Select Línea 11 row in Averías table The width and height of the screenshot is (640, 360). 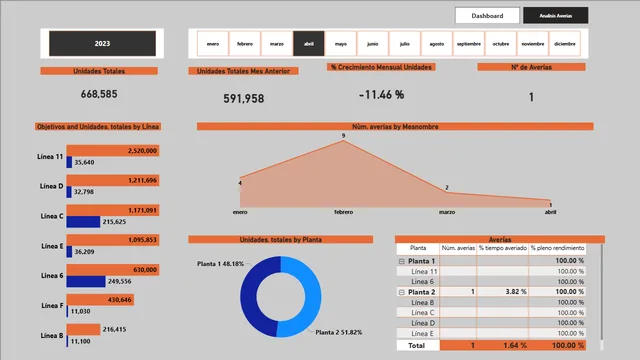coord(491,271)
